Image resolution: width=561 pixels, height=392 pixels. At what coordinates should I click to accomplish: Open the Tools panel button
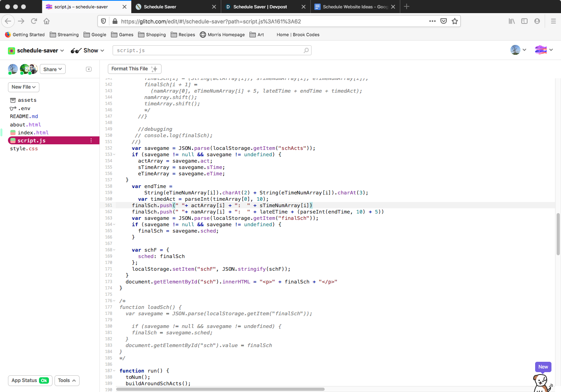pyautogui.click(x=67, y=380)
